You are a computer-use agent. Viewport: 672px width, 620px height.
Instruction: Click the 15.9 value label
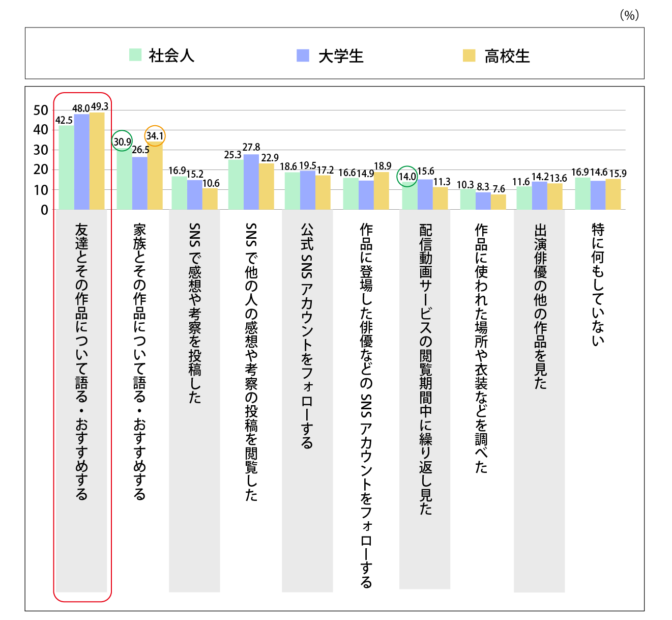coord(618,174)
